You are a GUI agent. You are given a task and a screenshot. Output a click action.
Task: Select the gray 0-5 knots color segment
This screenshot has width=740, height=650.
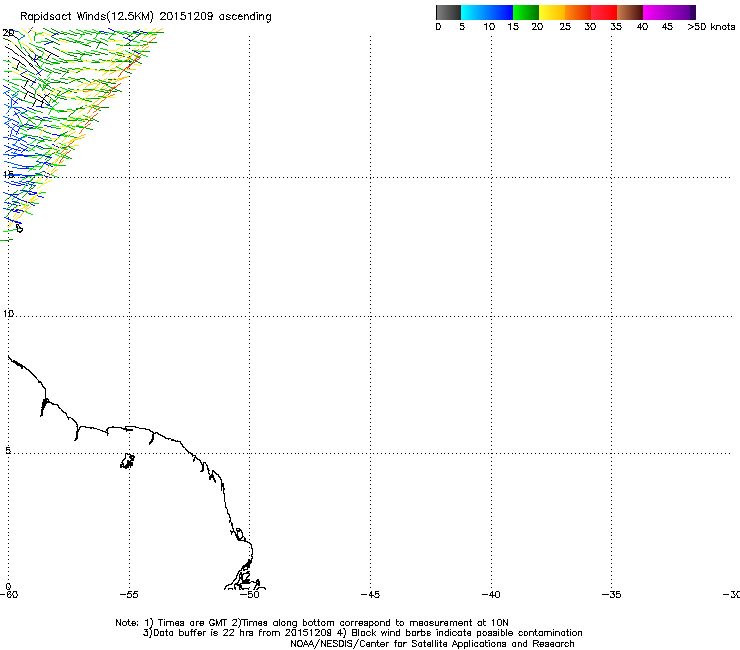448,12
